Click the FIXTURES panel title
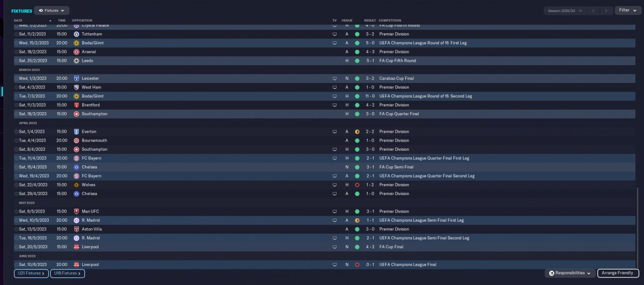The image size is (644, 285). coord(22,11)
